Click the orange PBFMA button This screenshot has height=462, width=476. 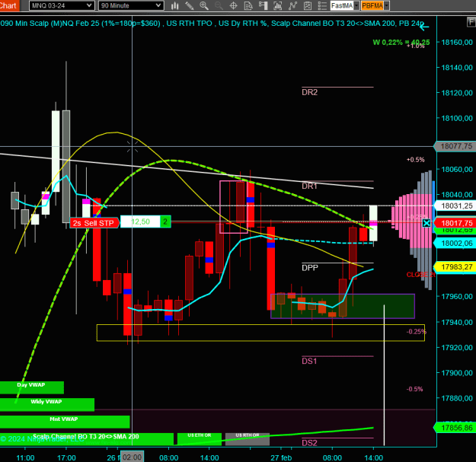pos(372,5)
